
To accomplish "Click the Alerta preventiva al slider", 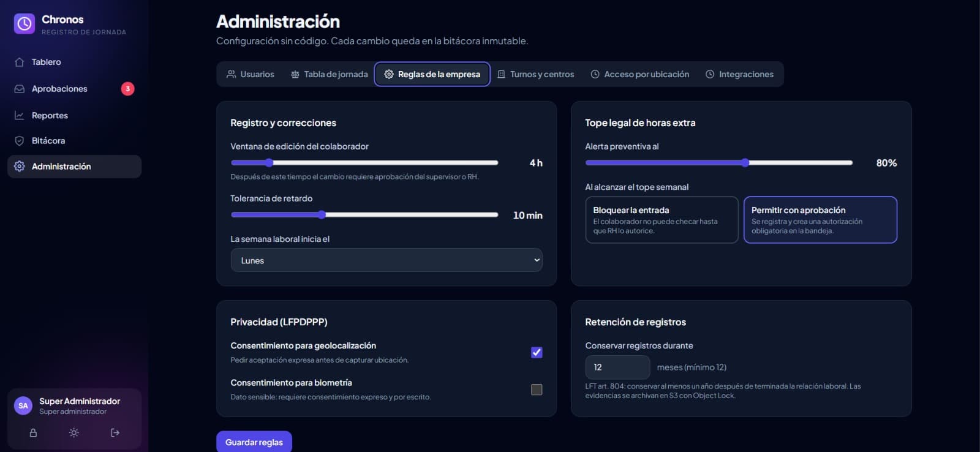I will point(719,163).
